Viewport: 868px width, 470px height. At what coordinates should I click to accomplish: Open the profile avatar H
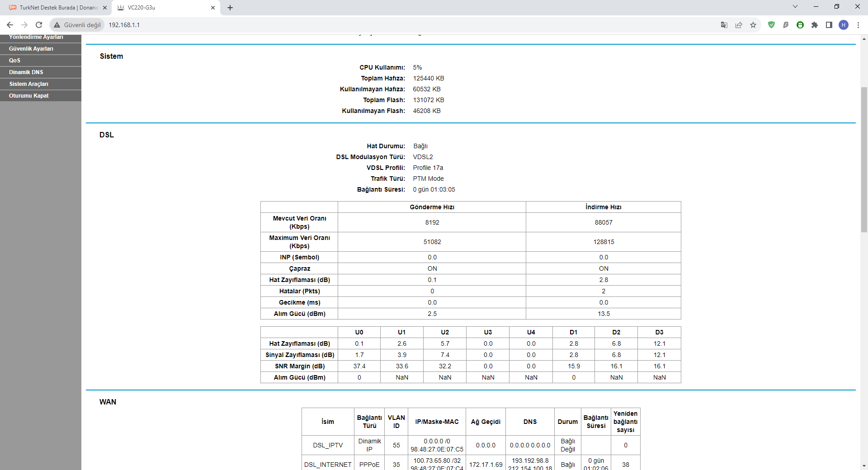844,25
